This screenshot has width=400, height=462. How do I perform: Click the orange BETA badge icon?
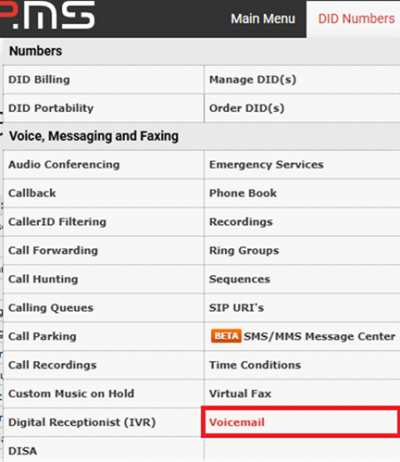[x=226, y=336]
